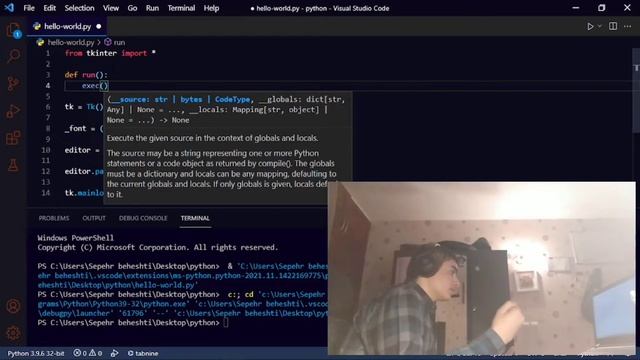Switch to the DEBUG CONSOLE tab

[143, 218]
